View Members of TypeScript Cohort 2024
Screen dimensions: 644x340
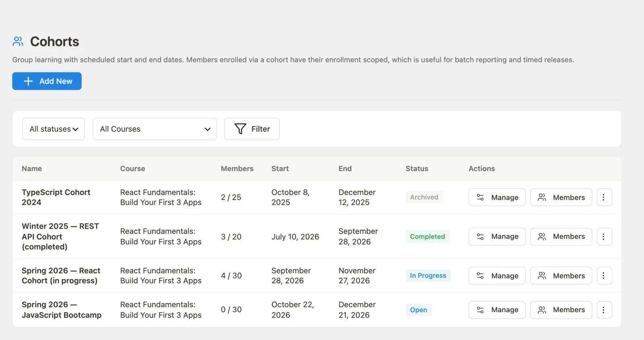click(561, 197)
